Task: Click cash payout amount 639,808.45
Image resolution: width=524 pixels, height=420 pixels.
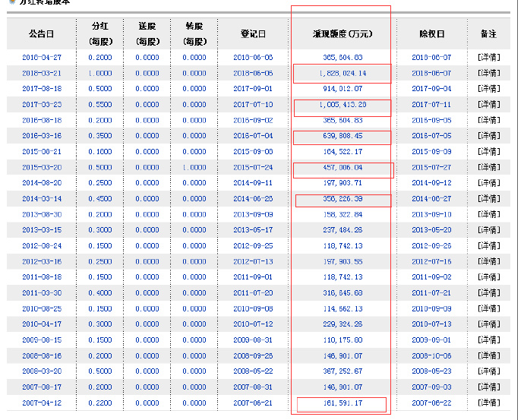Action: (342, 136)
